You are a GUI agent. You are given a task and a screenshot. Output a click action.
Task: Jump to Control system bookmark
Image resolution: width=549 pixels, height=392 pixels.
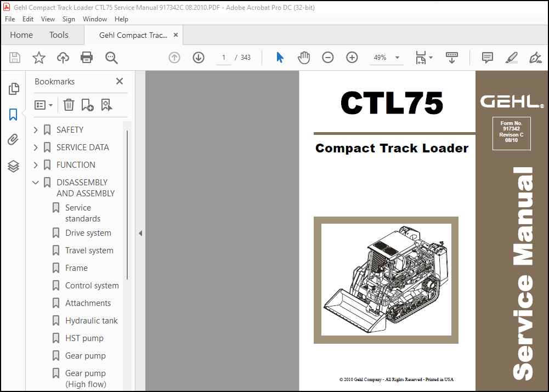[92, 286]
